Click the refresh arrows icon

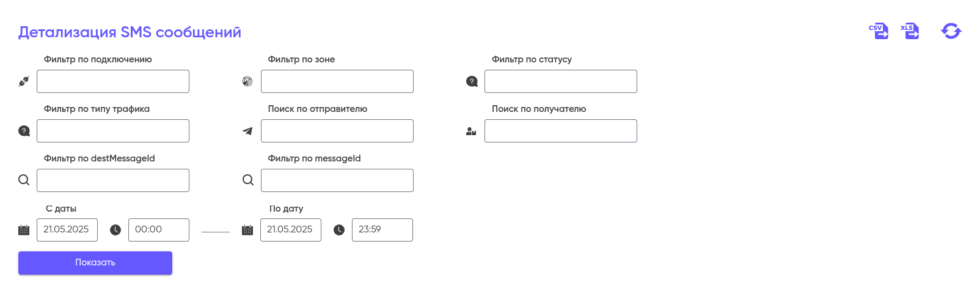click(951, 31)
